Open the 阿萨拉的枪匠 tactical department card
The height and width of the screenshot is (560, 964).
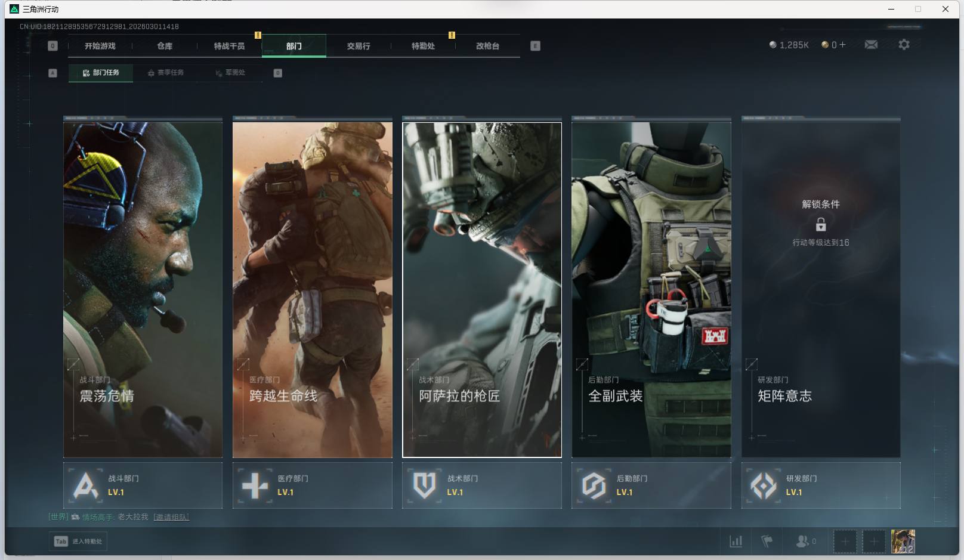pos(482,290)
